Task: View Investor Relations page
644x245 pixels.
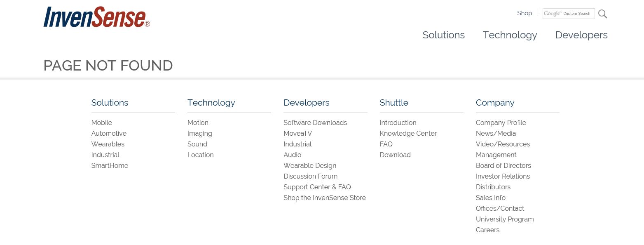Action: tap(503, 176)
